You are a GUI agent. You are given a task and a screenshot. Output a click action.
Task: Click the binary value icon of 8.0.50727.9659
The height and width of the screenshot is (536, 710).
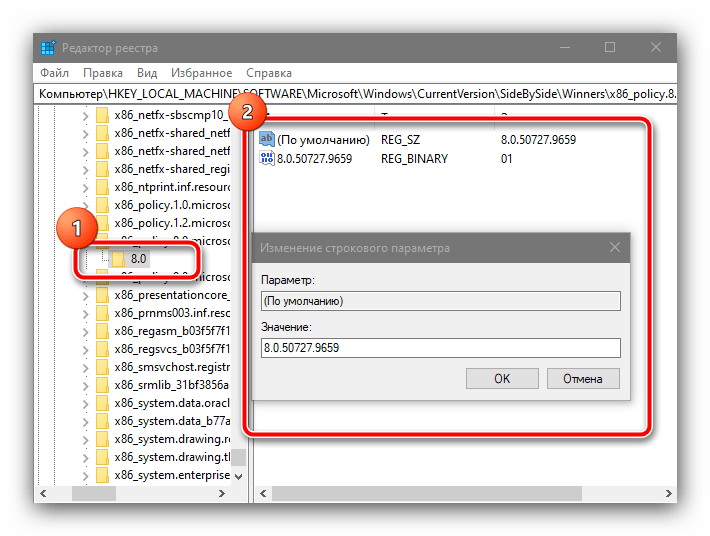pos(267,158)
